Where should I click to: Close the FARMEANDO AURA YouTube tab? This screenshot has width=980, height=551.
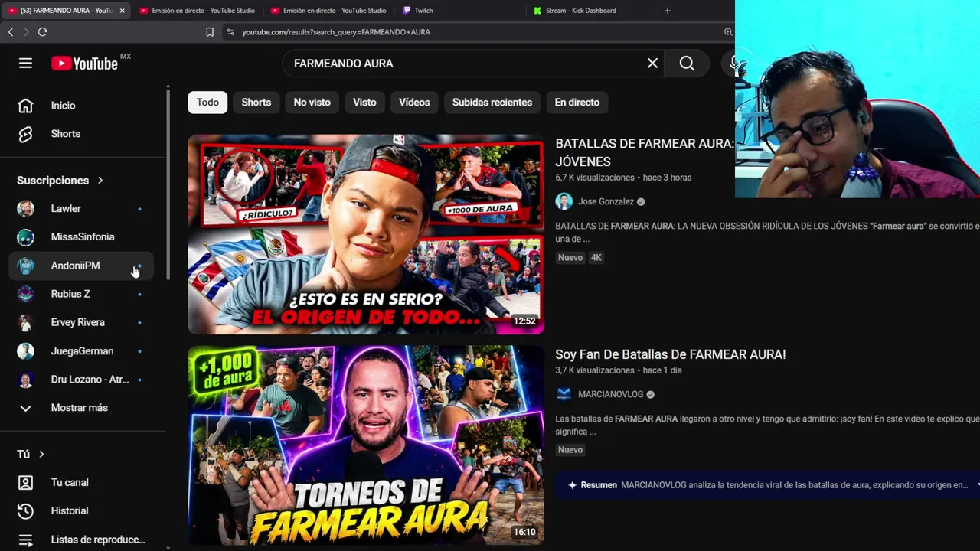122,11
